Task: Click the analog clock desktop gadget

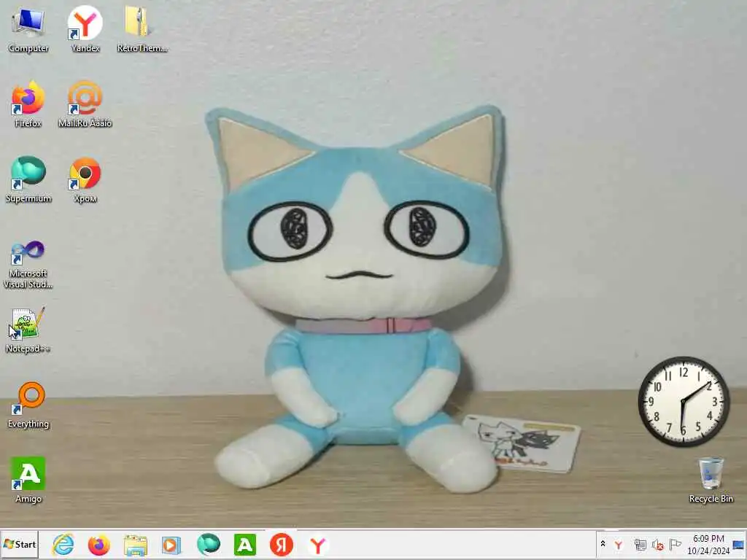Action: click(684, 402)
